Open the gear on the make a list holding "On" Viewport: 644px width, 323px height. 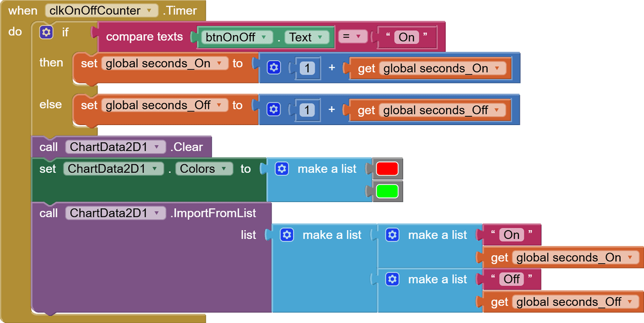392,235
